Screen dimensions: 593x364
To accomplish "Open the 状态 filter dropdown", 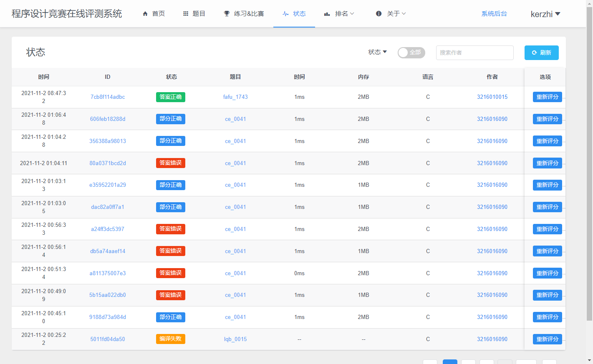I will point(377,52).
